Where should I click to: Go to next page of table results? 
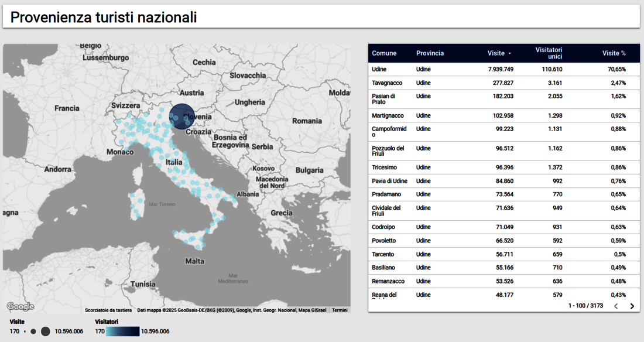[632, 306]
